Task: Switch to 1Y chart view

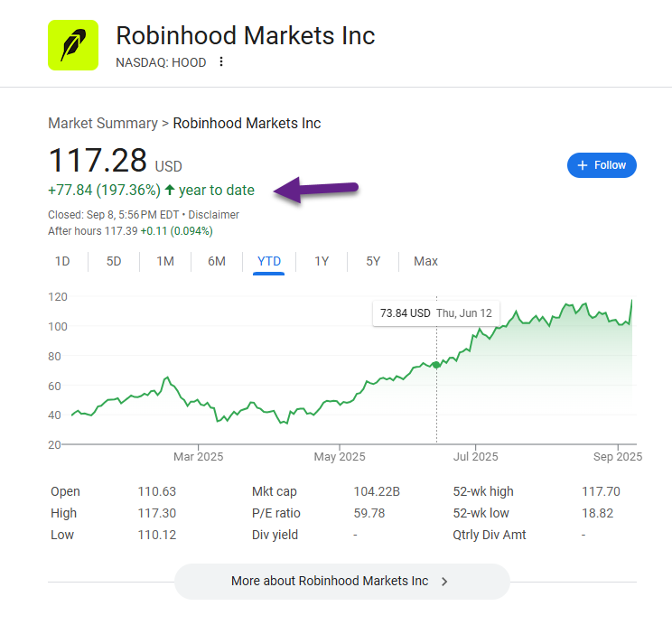Action: (x=322, y=261)
